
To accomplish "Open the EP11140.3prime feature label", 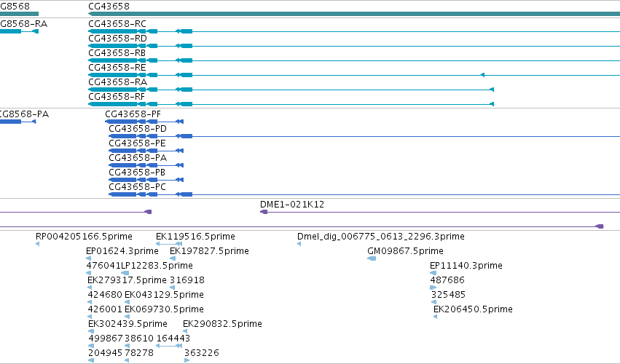I will click(x=466, y=266).
